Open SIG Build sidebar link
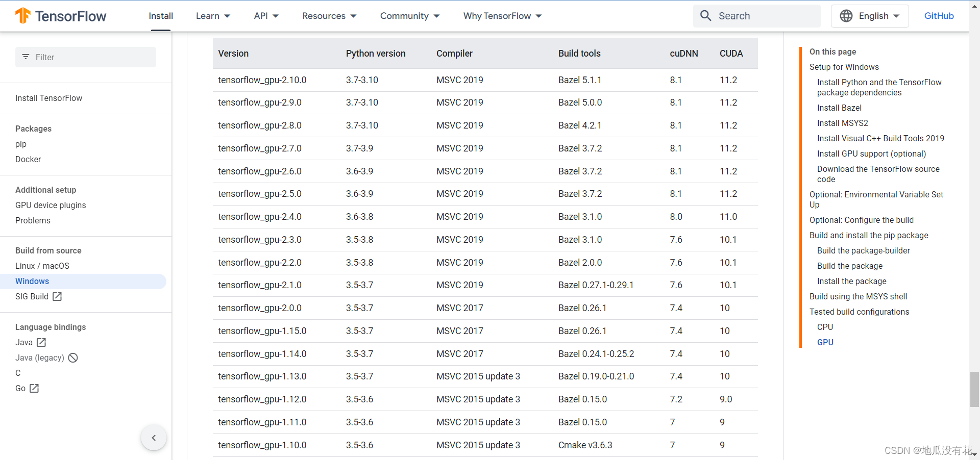This screenshot has width=980, height=460. [32, 296]
